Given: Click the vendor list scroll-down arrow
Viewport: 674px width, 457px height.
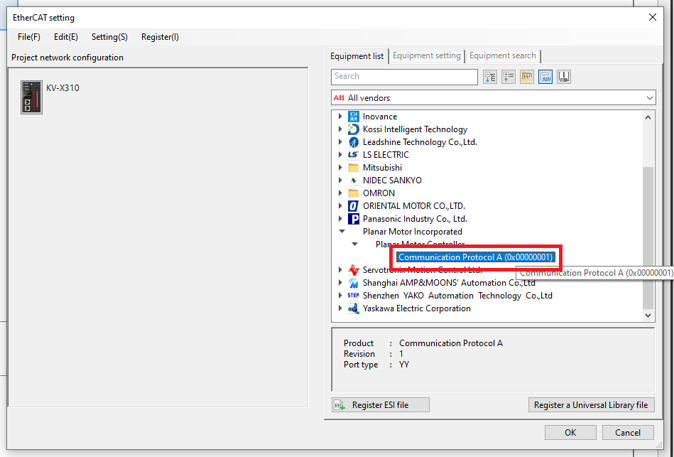Looking at the screenshot, I should [x=648, y=316].
